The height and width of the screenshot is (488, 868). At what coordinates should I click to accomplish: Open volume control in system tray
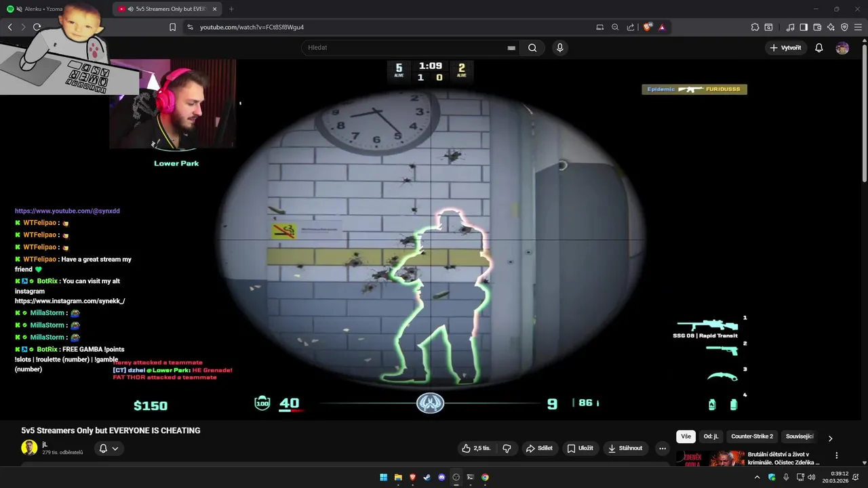(812, 477)
